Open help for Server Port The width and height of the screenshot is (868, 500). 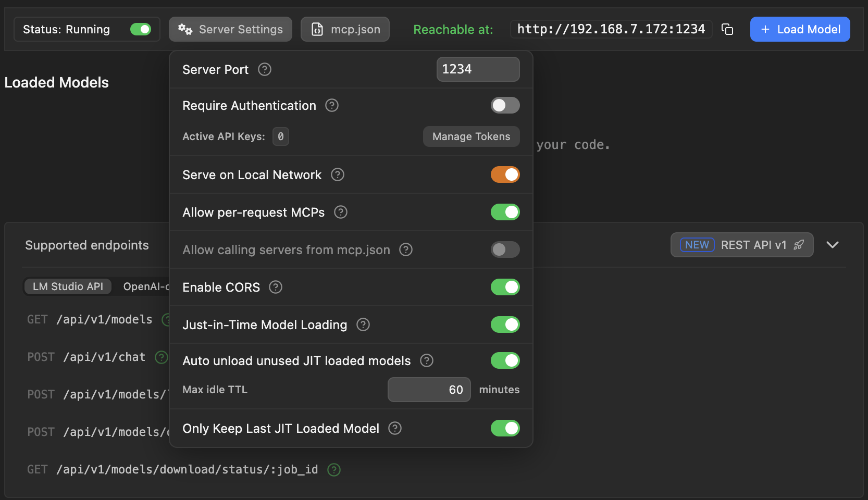tap(264, 69)
